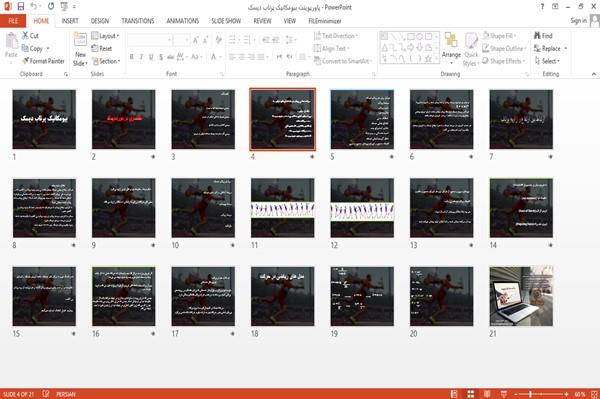Toggle Underline formatting button

151,57
